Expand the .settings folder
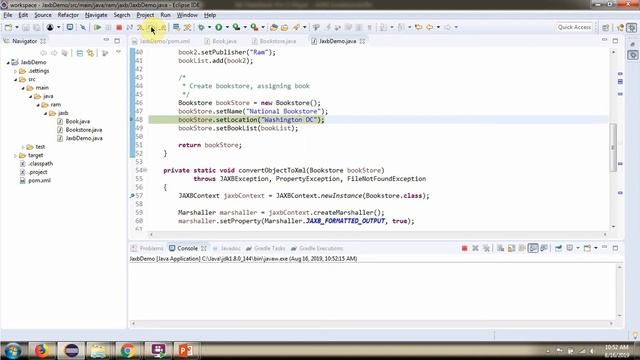This screenshot has width=640, height=360. [16, 71]
